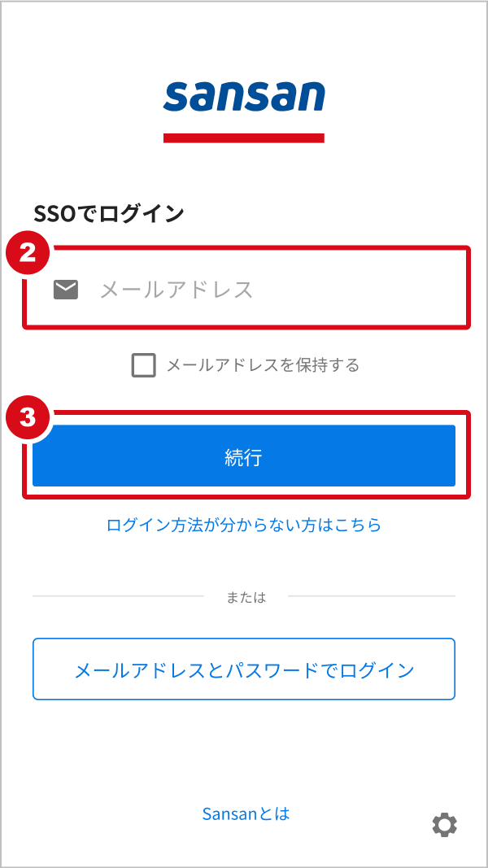Click the SSOでログイン heading
Screen dimensions: 488x868
[109, 214]
